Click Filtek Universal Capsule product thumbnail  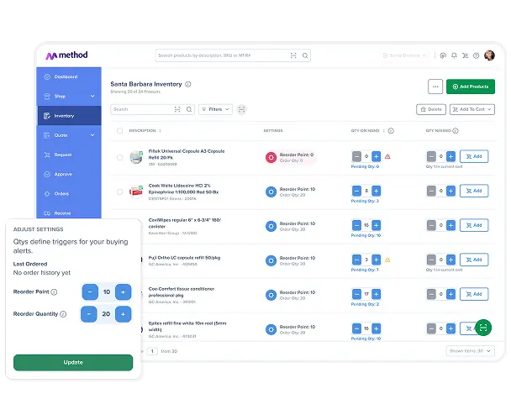136,157
